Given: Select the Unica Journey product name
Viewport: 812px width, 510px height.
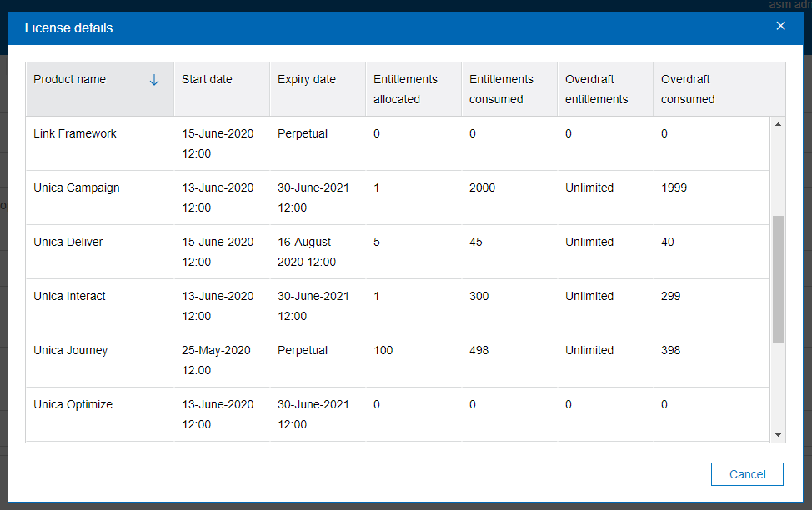Looking at the screenshot, I should pyautogui.click(x=71, y=351).
